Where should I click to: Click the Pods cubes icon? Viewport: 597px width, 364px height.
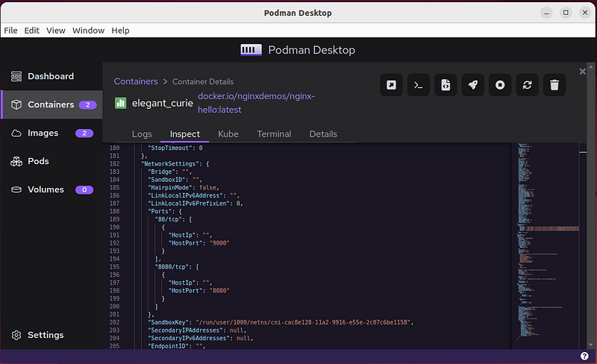(16, 161)
